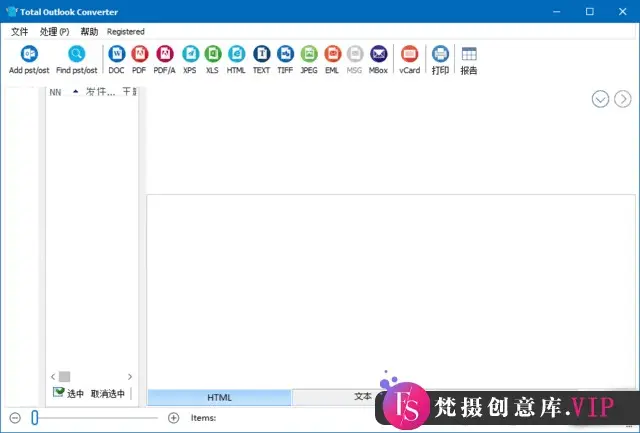Viewport: 640px width, 433px height.
Task: Minimize the Total Outlook Converter window
Action: pos(557,11)
